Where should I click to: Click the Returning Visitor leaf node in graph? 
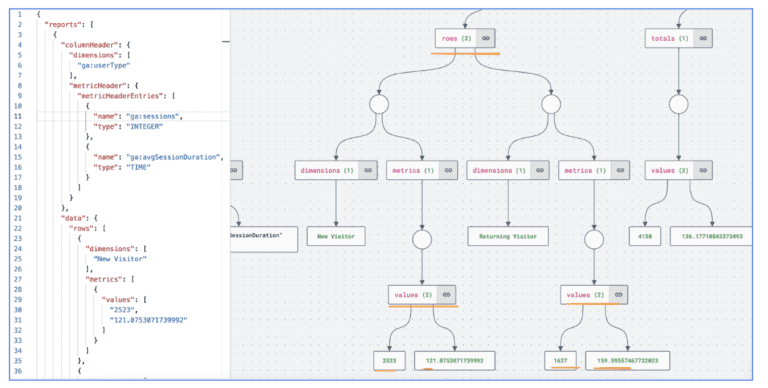pos(508,236)
